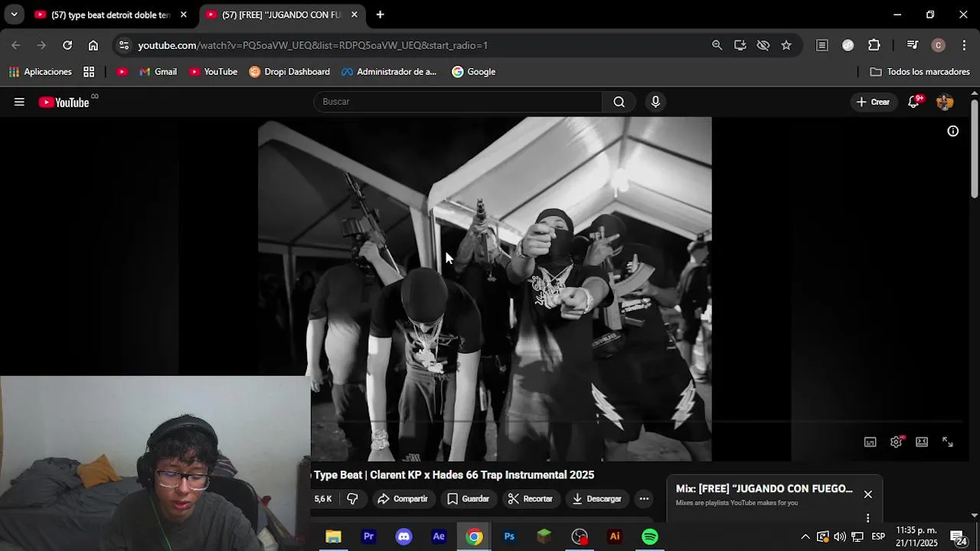Open File Explorer from the taskbar
The height and width of the screenshot is (551, 980).
[333, 536]
